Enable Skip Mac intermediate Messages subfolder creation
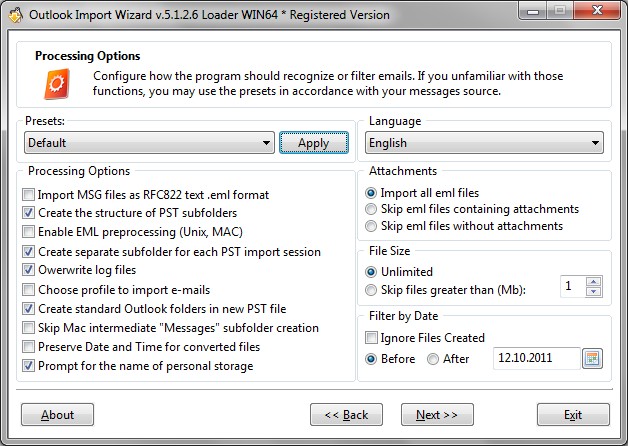Image resolution: width=628 pixels, height=446 pixels. pyautogui.click(x=28, y=327)
